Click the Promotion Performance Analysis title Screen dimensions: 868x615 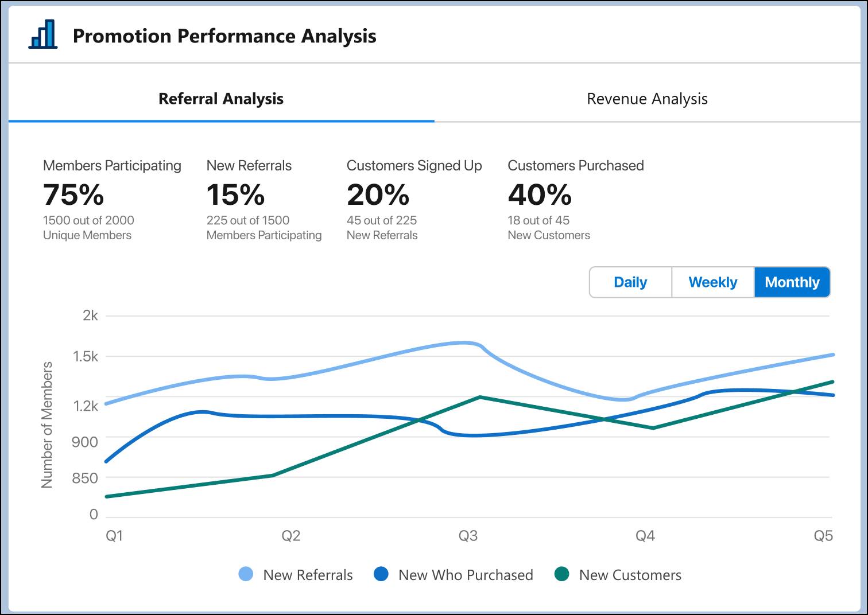pos(224,36)
